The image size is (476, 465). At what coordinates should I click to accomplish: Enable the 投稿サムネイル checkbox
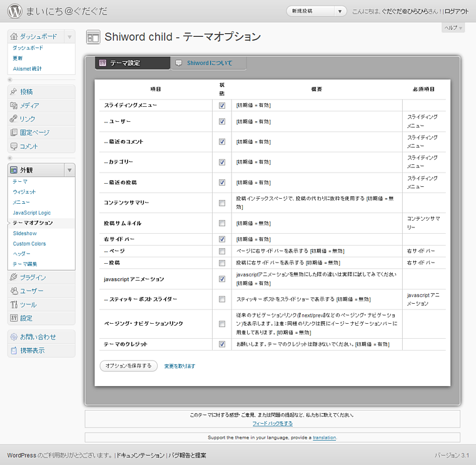[x=222, y=223]
